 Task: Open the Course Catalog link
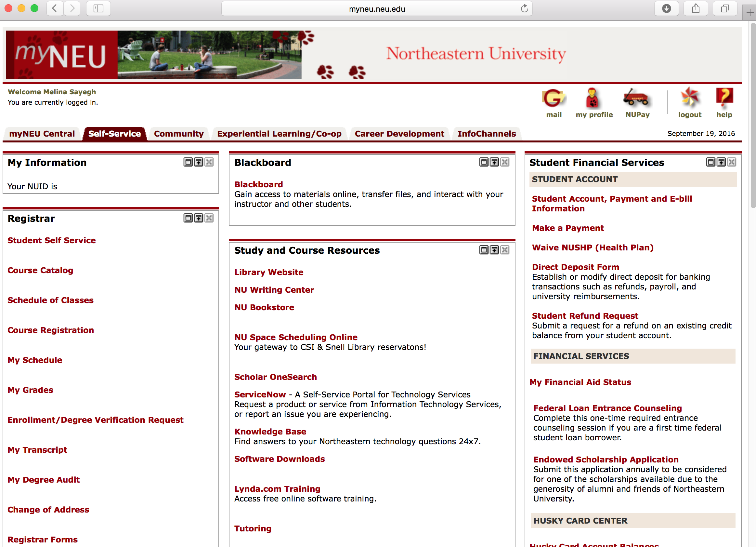(x=40, y=271)
